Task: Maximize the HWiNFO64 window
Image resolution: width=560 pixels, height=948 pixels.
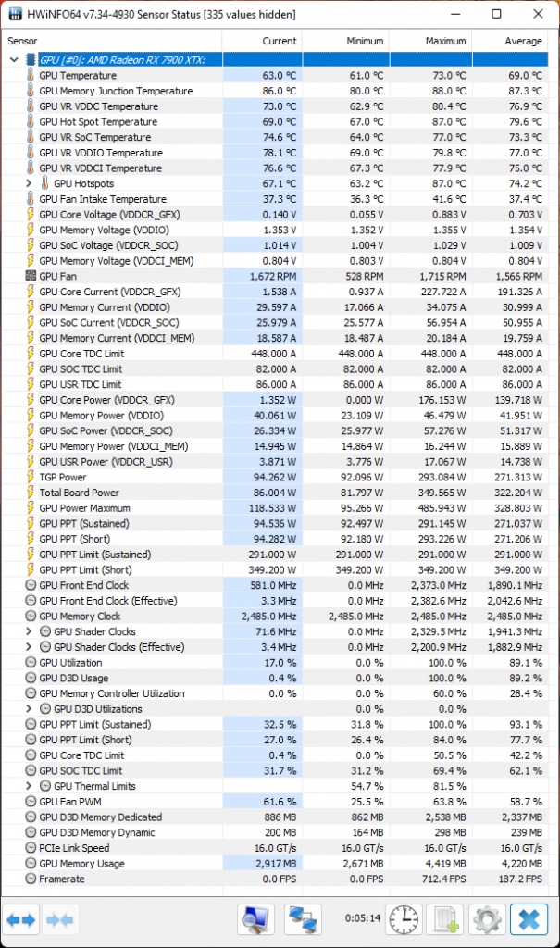Action: [x=496, y=13]
